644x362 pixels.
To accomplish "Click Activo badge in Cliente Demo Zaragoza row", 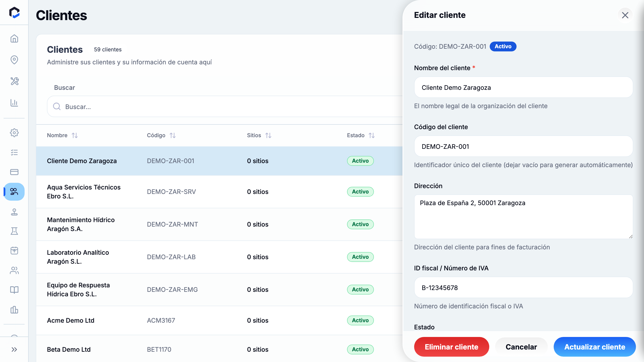I will 360,161.
